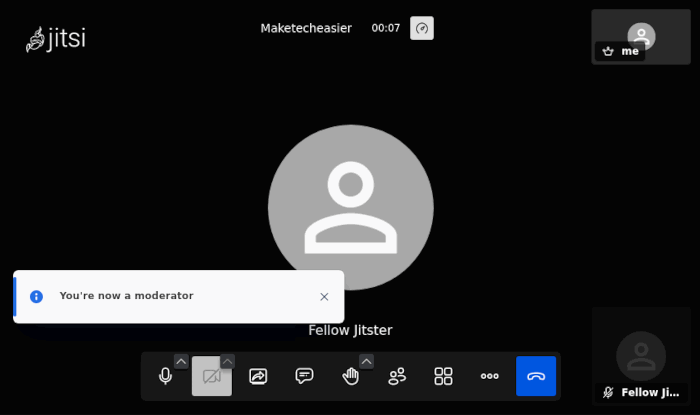This screenshot has height=415, width=700.
Task: Start sharing your screen
Action: click(258, 376)
